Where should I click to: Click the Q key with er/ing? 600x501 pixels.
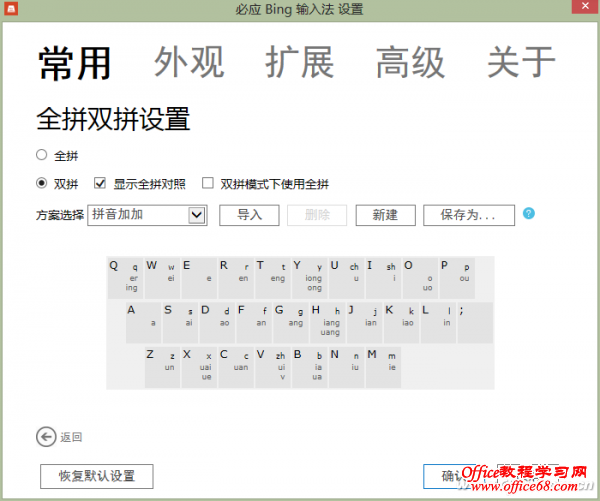click(125, 278)
